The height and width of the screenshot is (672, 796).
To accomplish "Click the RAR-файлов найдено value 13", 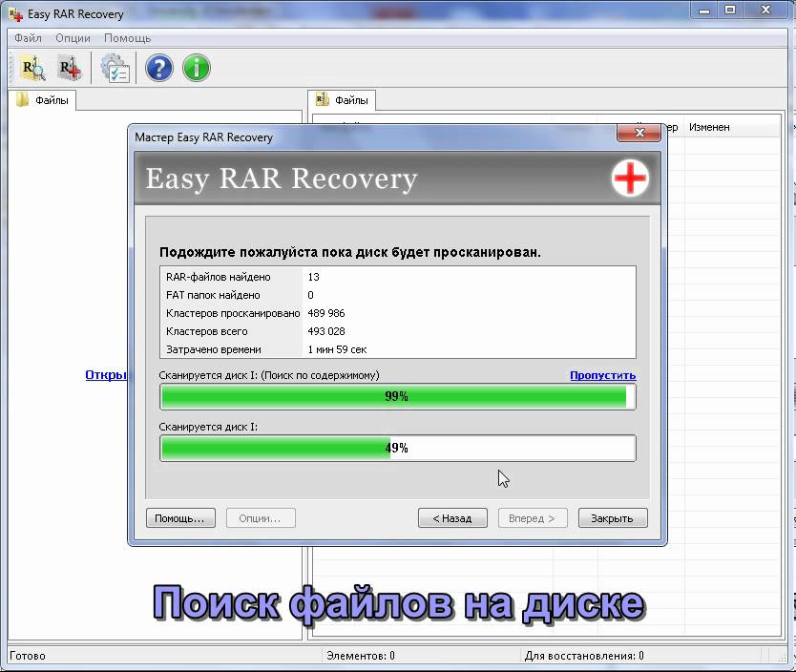I will (x=313, y=277).
